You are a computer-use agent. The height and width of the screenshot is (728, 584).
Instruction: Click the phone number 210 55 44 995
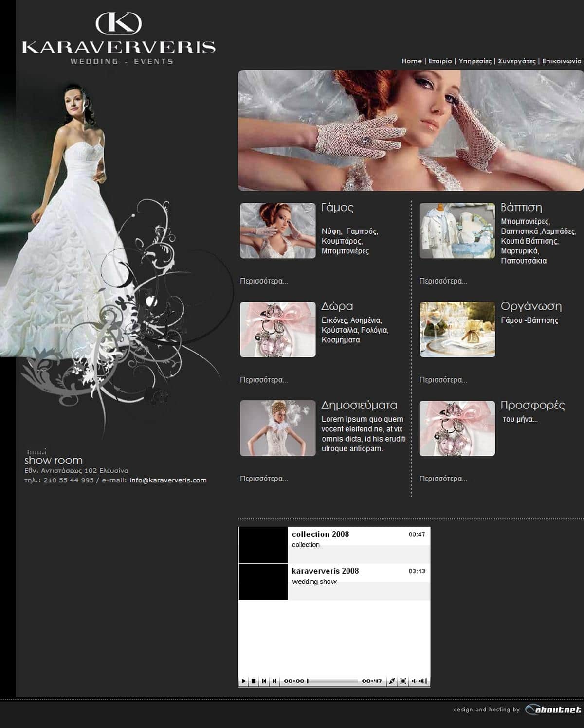click(69, 480)
